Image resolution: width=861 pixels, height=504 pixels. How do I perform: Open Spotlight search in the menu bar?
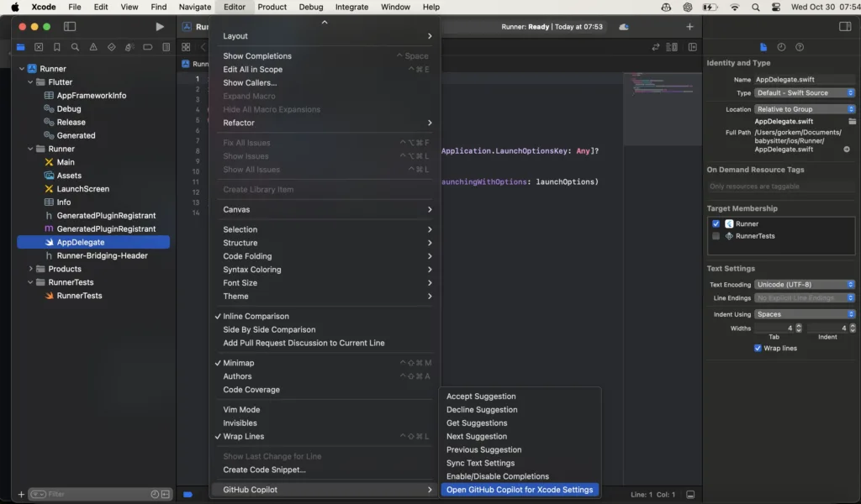pyautogui.click(x=756, y=7)
